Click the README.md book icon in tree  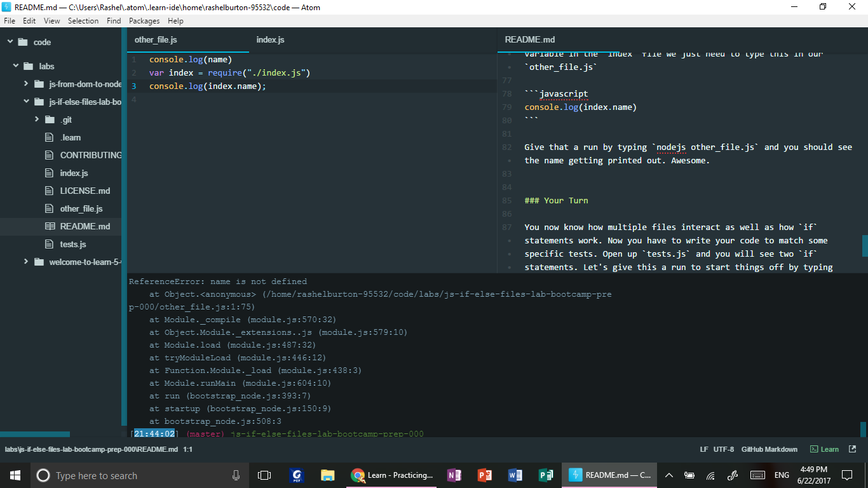[50, 226]
